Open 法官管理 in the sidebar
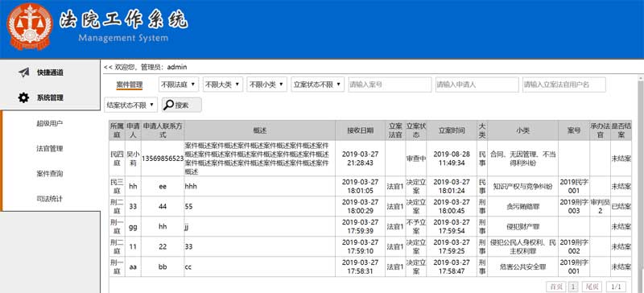Screen dimensions: 644x293 50,148
